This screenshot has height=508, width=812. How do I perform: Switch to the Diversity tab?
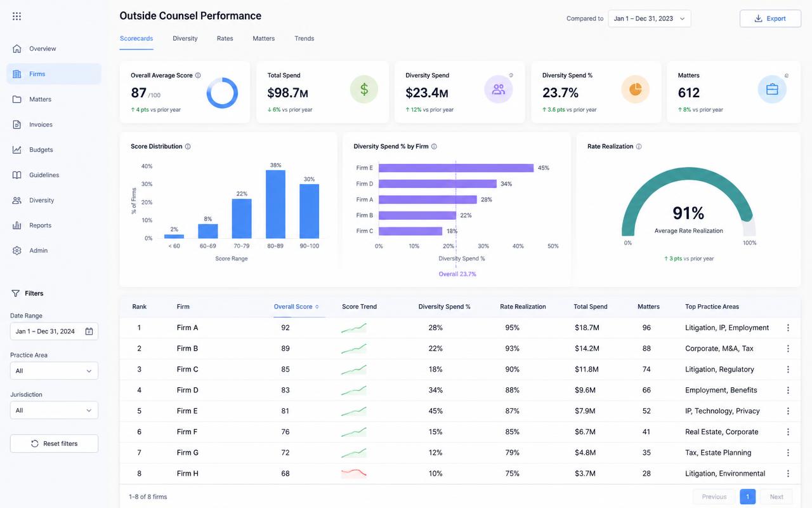click(185, 39)
